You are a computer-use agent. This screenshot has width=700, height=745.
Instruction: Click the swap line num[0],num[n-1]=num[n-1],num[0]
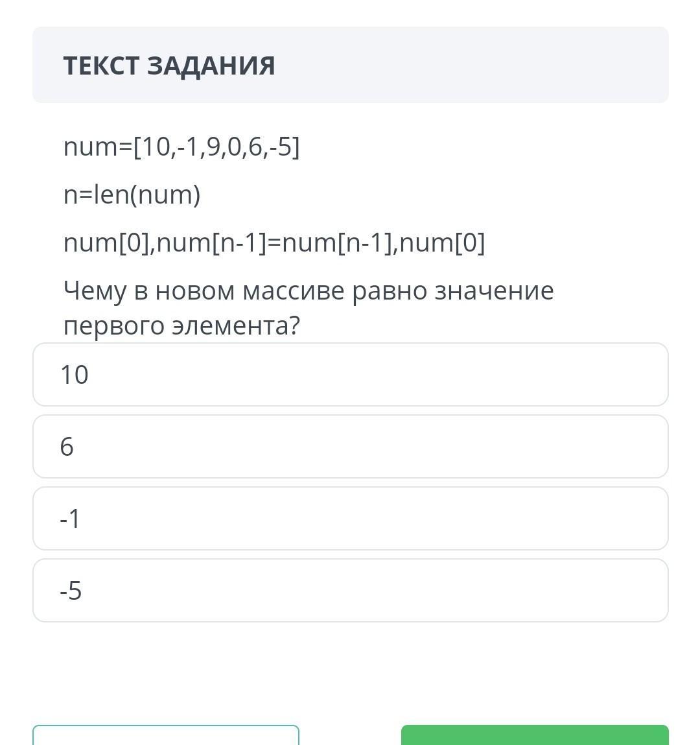click(x=274, y=242)
